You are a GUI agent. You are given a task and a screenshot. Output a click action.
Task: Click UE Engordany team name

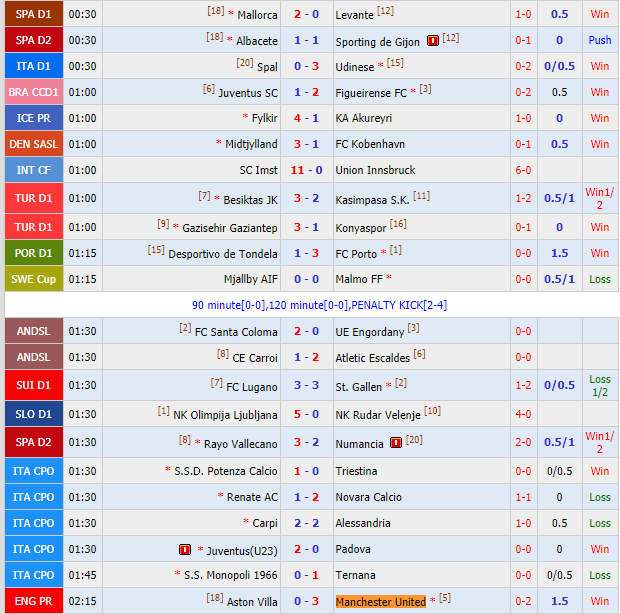click(x=370, y=333)
